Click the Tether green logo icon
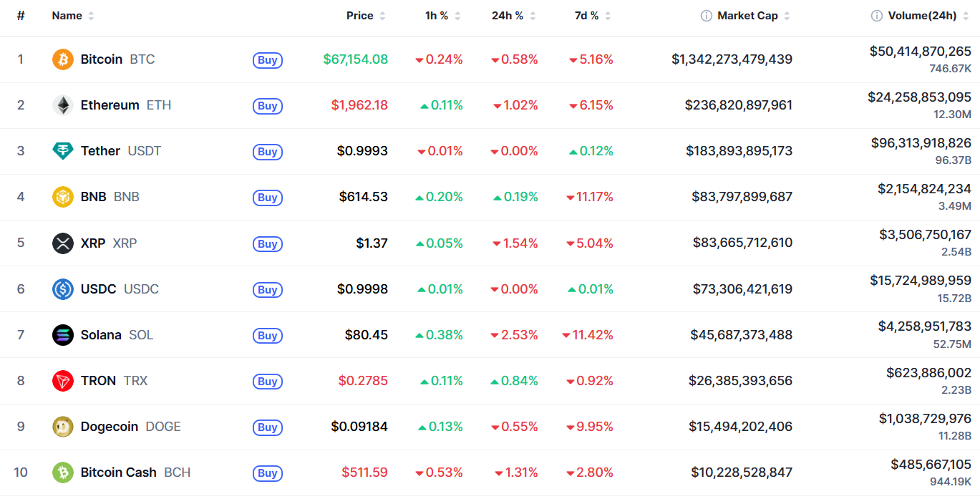The width and height of the screenshot is (980, 499). 63,151
